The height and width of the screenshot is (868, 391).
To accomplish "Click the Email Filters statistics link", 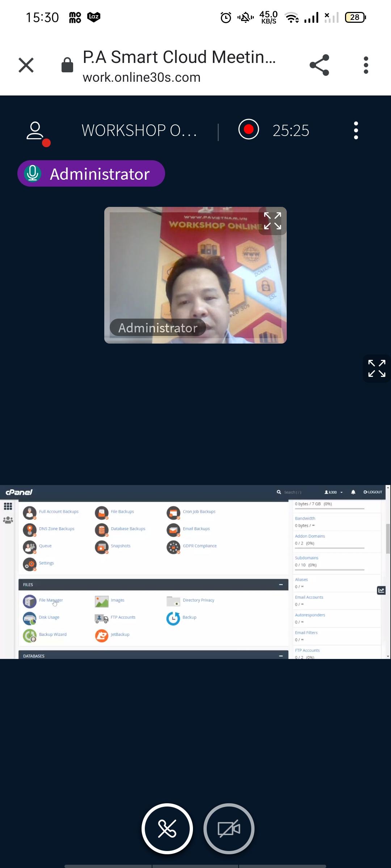I will click(x=306, y=633).
